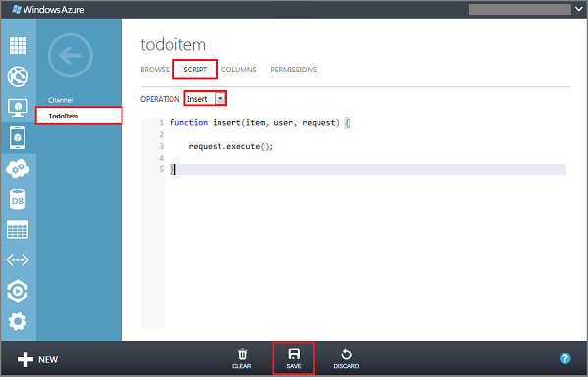Open Storage table icon in sidebar
The height and width of the screenshot is (377, 588).
pos(18,230)
